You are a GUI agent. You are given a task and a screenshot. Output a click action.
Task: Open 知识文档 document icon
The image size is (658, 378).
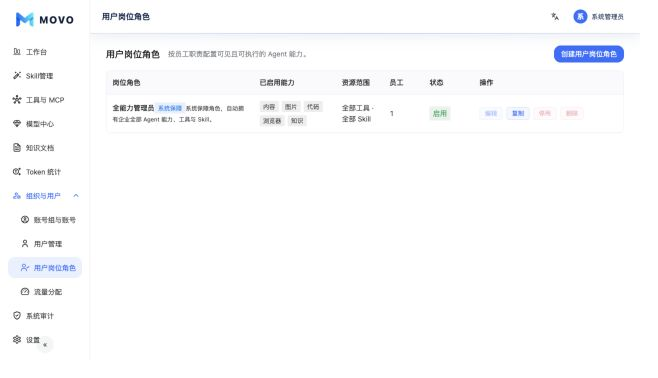(17, 148)
